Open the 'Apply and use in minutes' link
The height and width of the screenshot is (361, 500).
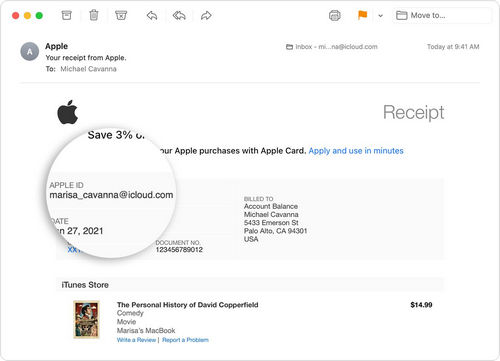(356, 151)
